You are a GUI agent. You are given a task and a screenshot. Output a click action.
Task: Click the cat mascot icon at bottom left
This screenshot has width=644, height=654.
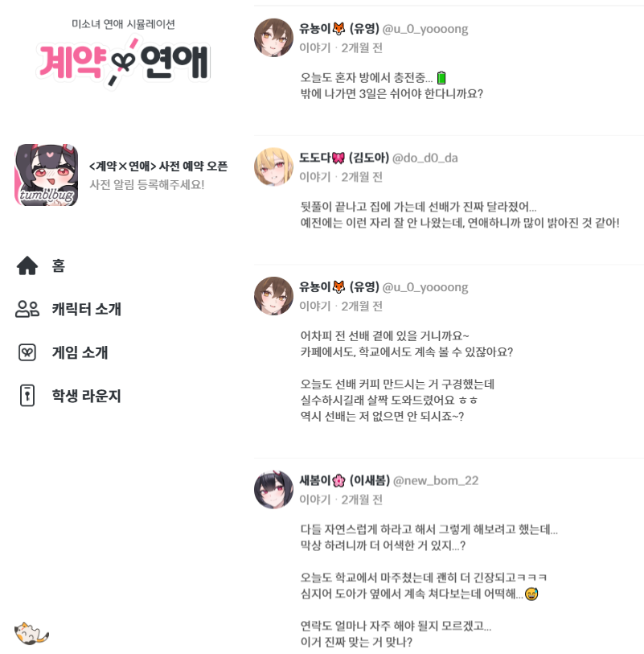(31, 633)
